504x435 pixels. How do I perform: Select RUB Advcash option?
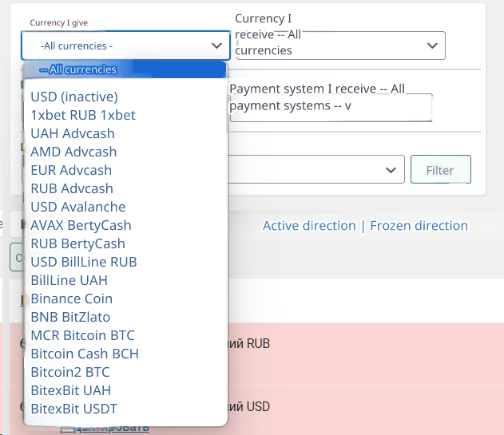pyautogui.click(x=72, y=188)
